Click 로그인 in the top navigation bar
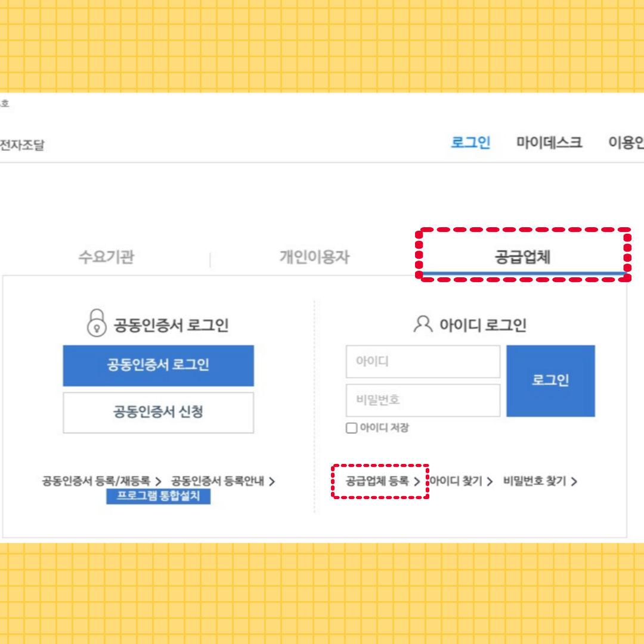The image size is (644, 644). (x=470, y=143)
